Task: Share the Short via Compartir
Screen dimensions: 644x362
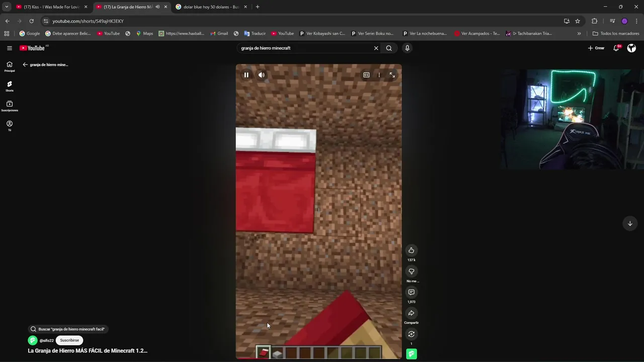Action: (411, 313)
